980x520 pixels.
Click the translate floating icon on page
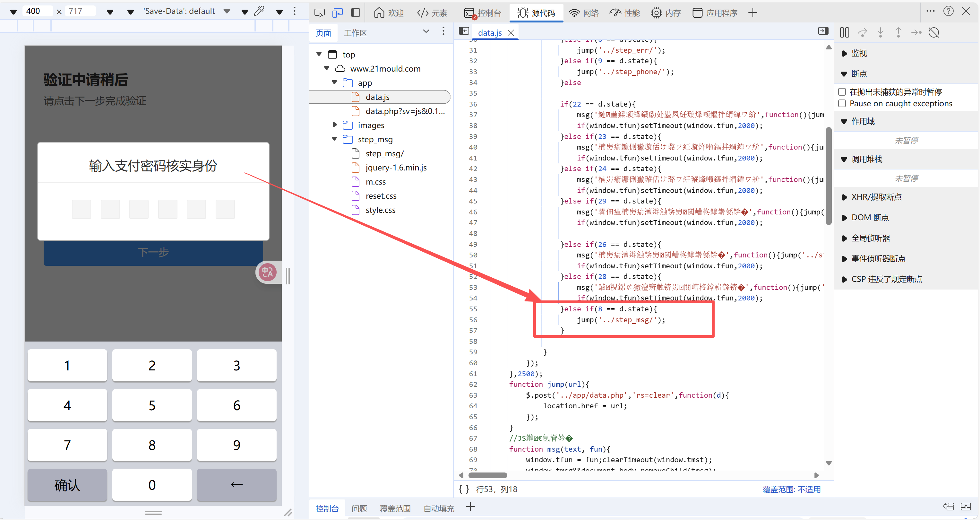267,272
